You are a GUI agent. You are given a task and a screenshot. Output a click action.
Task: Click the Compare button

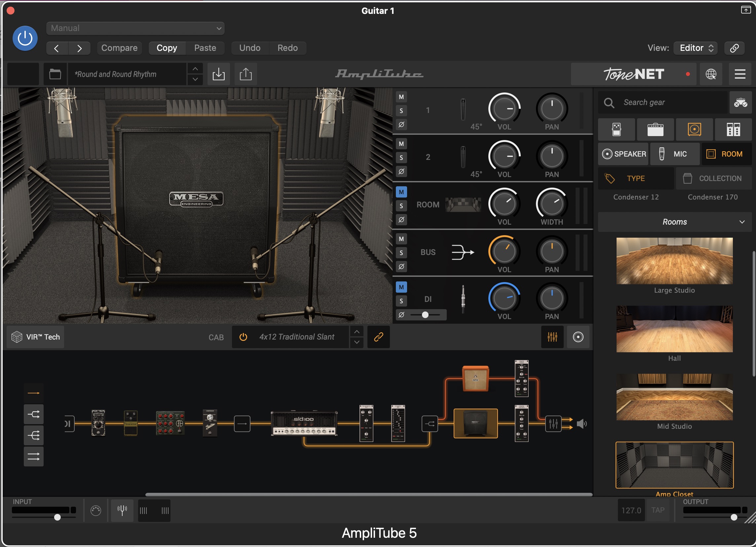coord(119,48)
